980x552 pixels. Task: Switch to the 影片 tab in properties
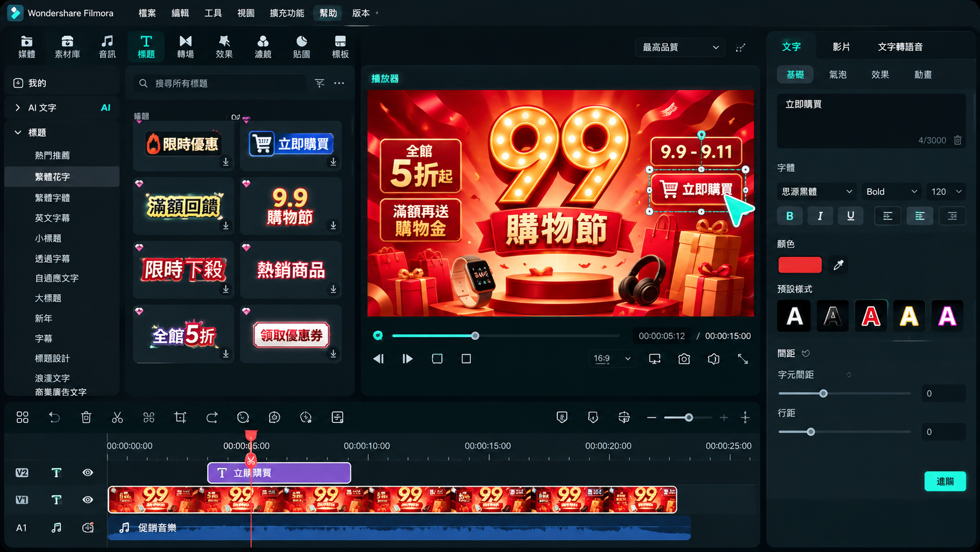pos(841,46)
